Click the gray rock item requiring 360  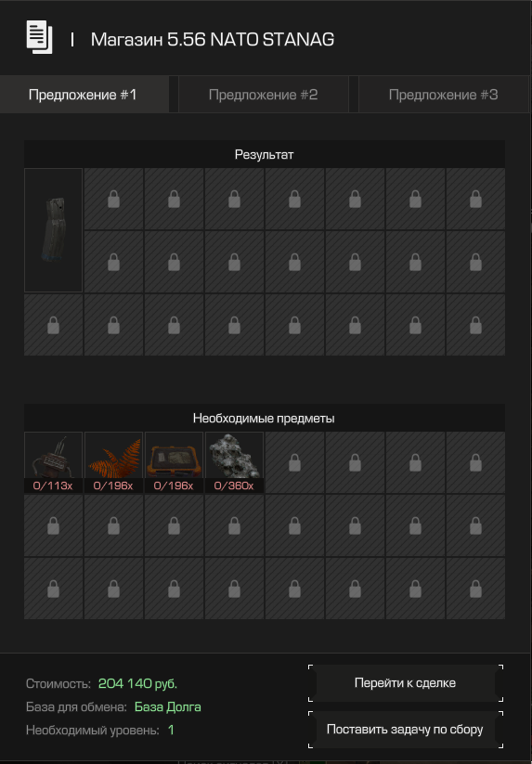point(234,455)
